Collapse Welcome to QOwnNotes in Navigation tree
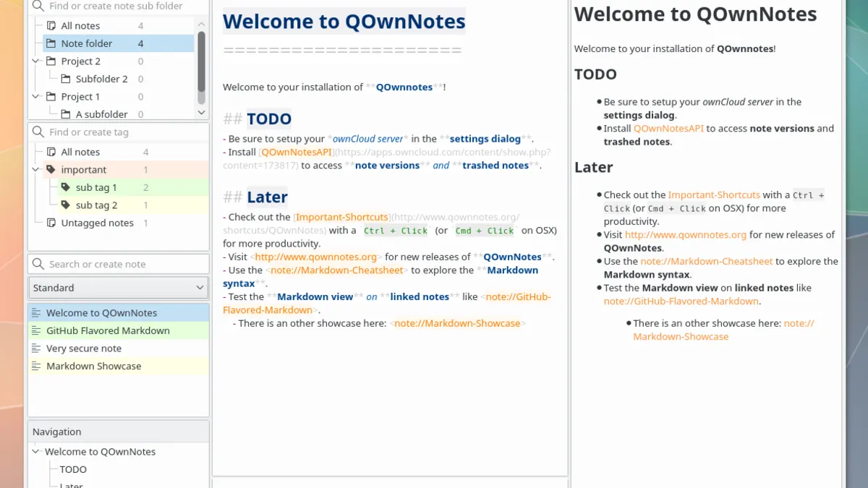The image size is (868, 488). click(x=36, y=452)
